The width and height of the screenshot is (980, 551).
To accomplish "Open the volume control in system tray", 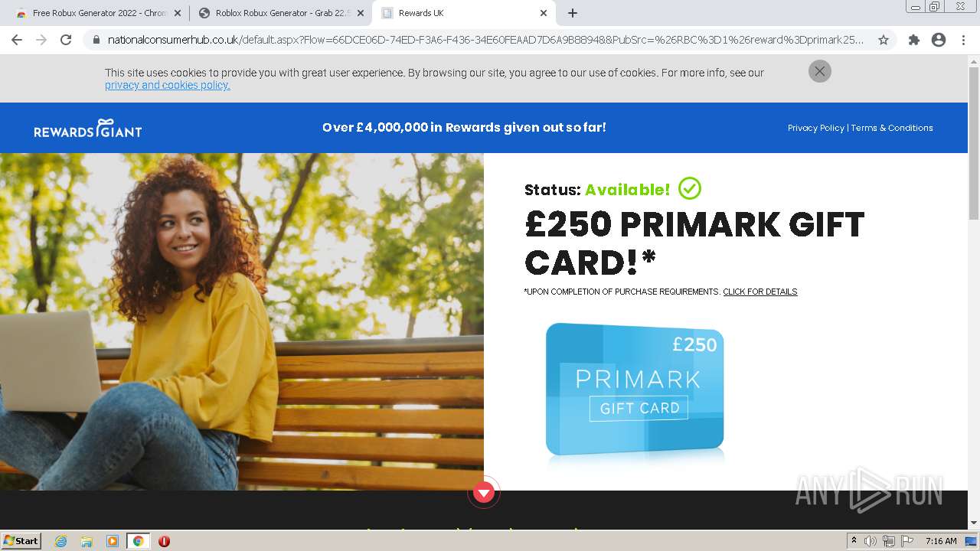I will pyautogui.click(x=871, y=541).
